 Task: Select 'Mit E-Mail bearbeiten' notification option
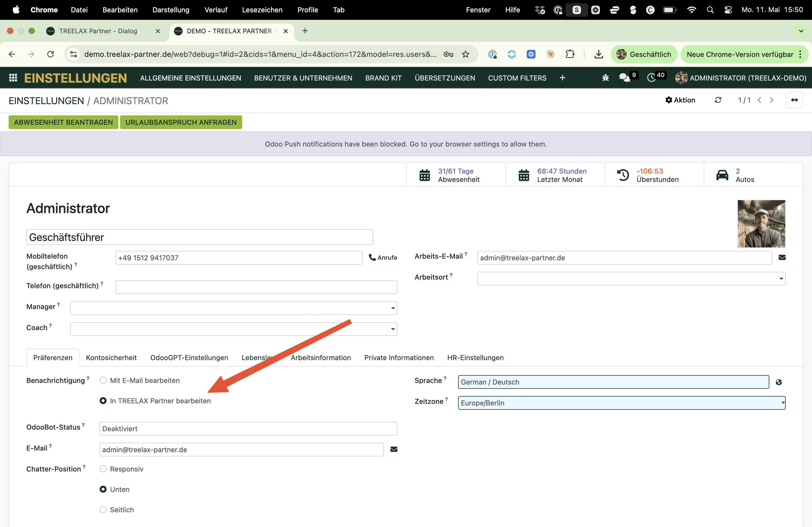pos(103,380)
